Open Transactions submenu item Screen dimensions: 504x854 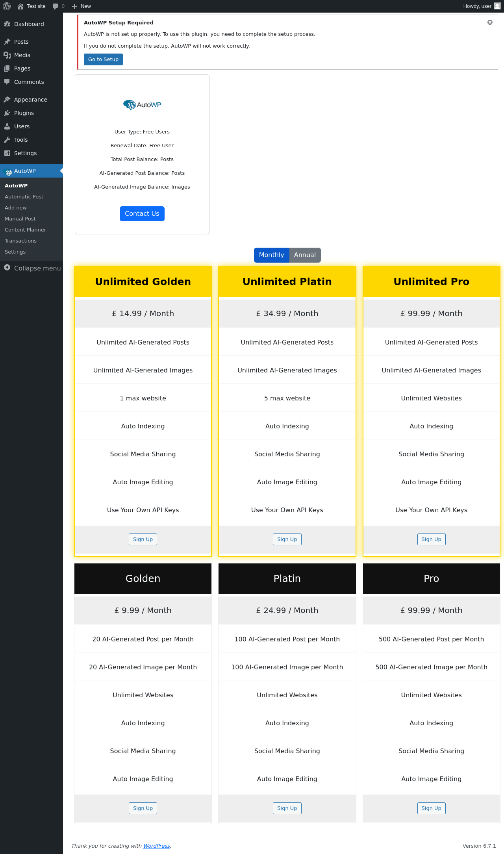pos(20,241)
